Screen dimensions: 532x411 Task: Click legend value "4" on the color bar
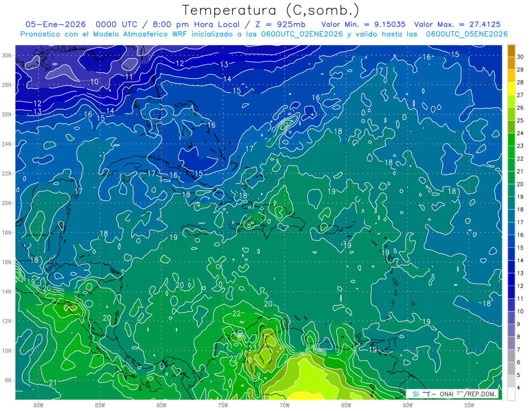pyautogui.click(x=519, y=388)
